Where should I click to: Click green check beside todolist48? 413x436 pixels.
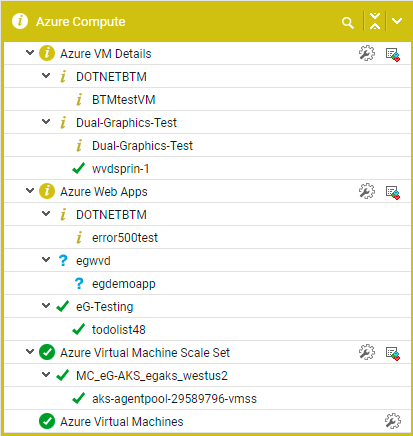(x=79, y=329)
